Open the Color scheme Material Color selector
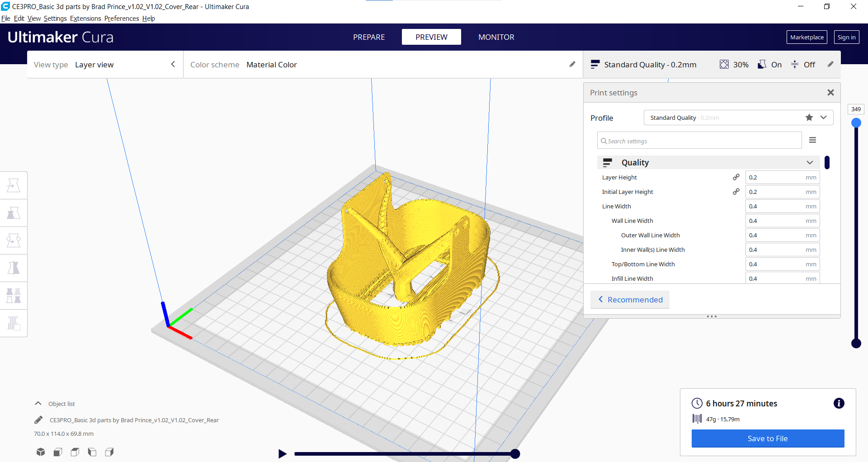 point(383,65)
